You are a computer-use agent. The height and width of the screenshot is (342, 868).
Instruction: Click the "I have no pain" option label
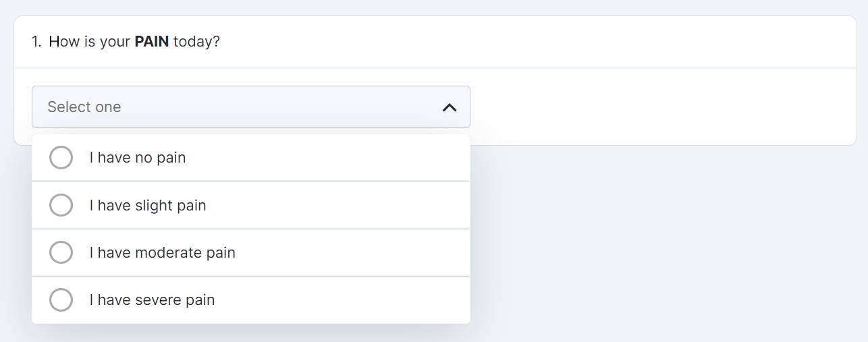(138, 158)
